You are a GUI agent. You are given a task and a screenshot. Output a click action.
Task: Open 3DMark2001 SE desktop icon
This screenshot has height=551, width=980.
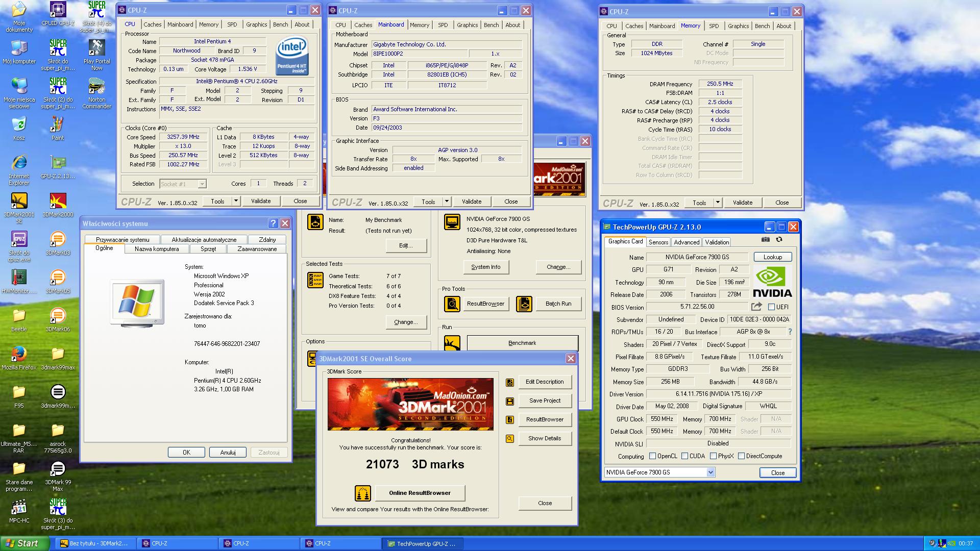pyautogui.click(x=19, y=208)
